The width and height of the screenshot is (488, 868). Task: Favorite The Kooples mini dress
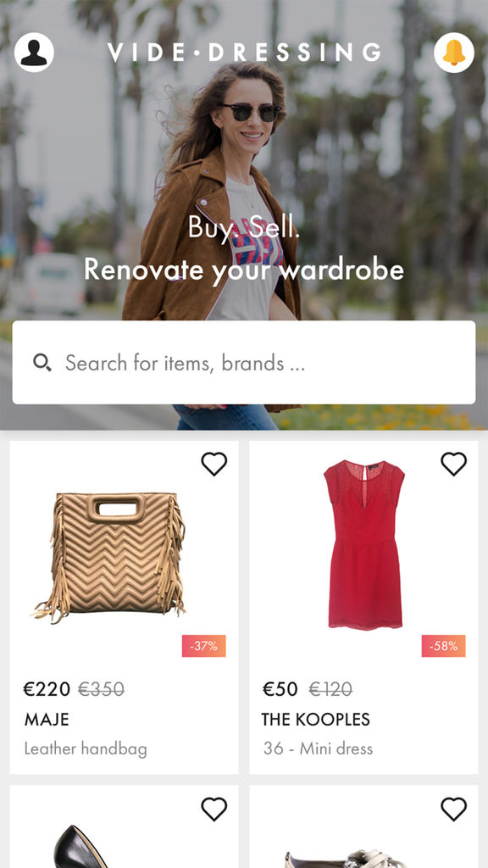pyautogui.click(x=454, y=464)
